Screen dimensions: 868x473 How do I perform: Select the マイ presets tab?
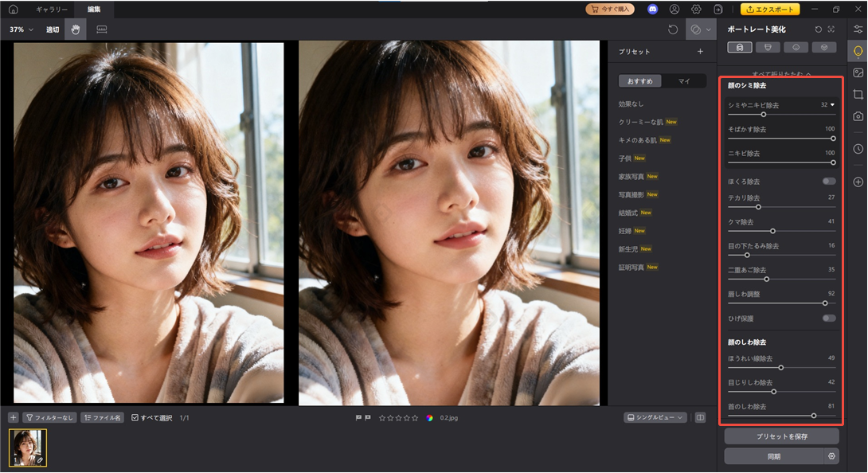click(x=684, y=81)
